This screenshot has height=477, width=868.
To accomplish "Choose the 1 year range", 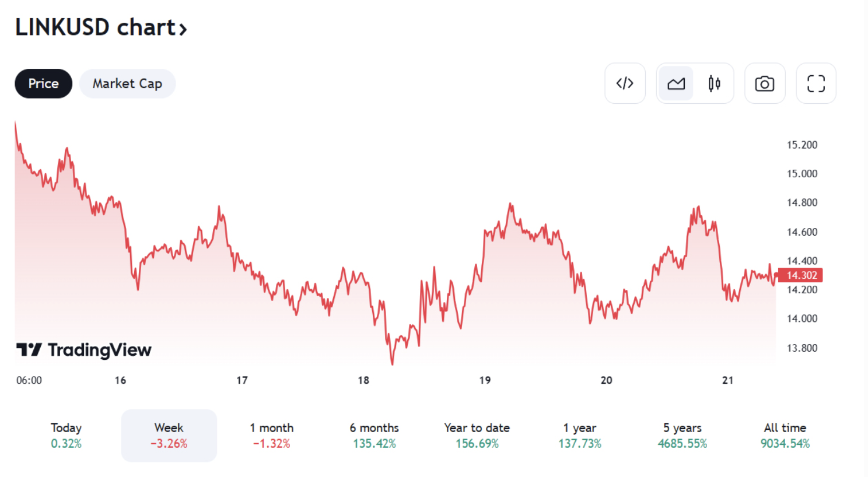I will [x=580, y=435].
